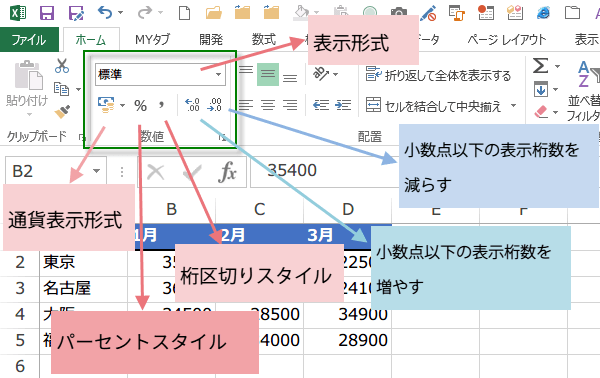
Task: Select row 3 header
Action: point(20,288)
